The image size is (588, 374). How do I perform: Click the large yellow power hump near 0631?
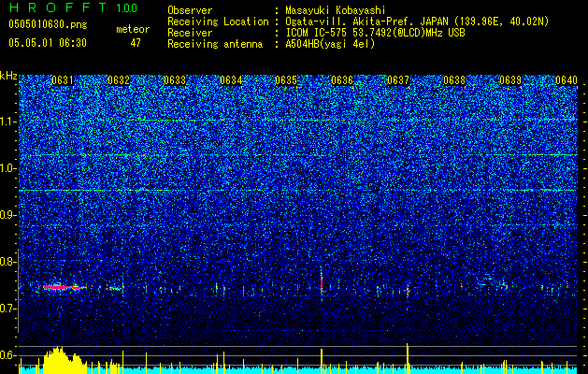coord(65,360)
